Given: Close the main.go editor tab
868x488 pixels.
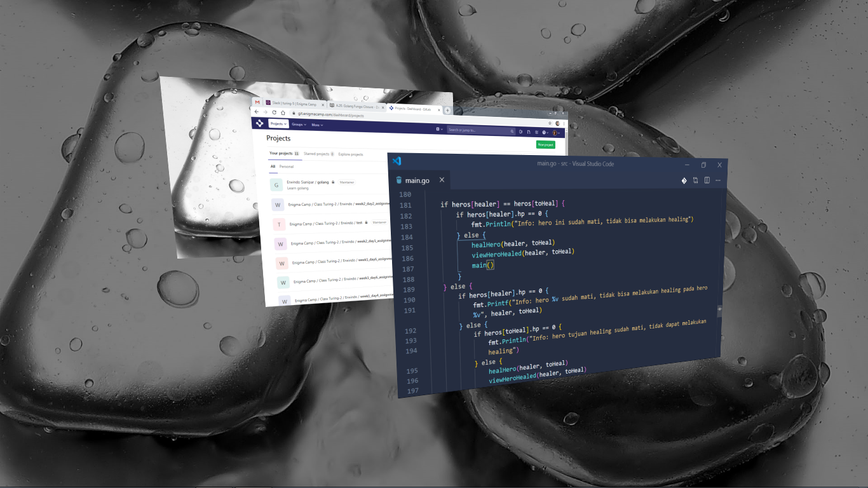Looking at the screenshot, I should pos(442,180).
